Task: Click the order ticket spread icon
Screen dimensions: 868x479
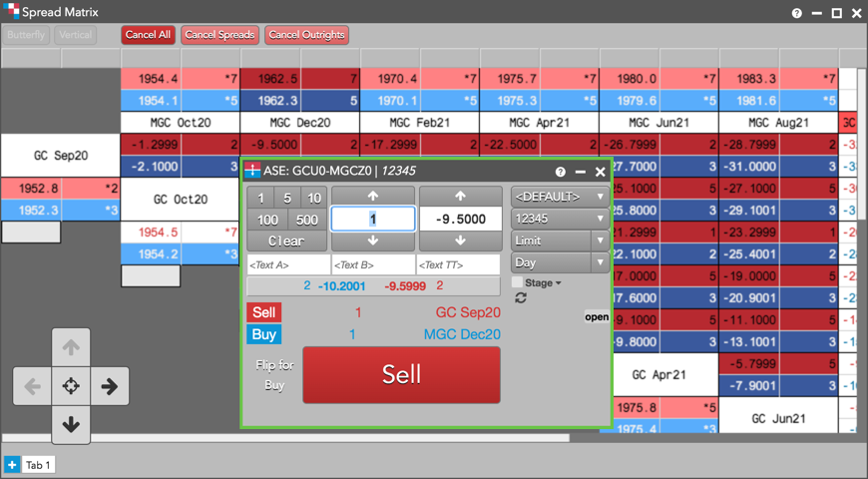Action: pos(252,171)
